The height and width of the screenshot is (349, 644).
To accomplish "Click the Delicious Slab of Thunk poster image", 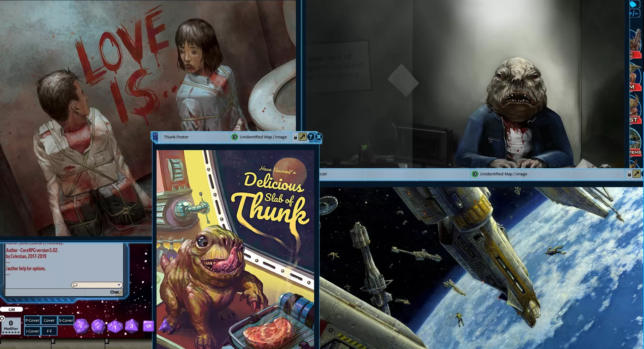I will (235, 249).
